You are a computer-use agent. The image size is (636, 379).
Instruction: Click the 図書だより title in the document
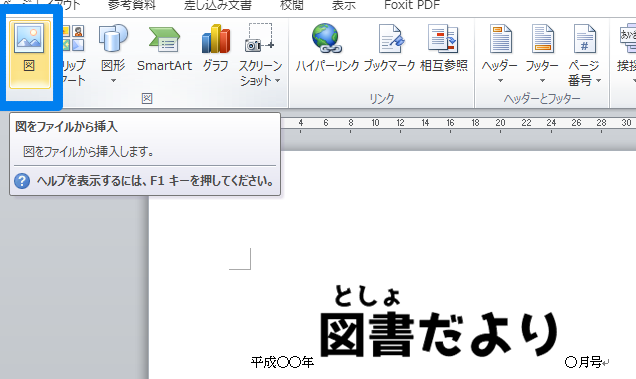(x=440, y=335)
